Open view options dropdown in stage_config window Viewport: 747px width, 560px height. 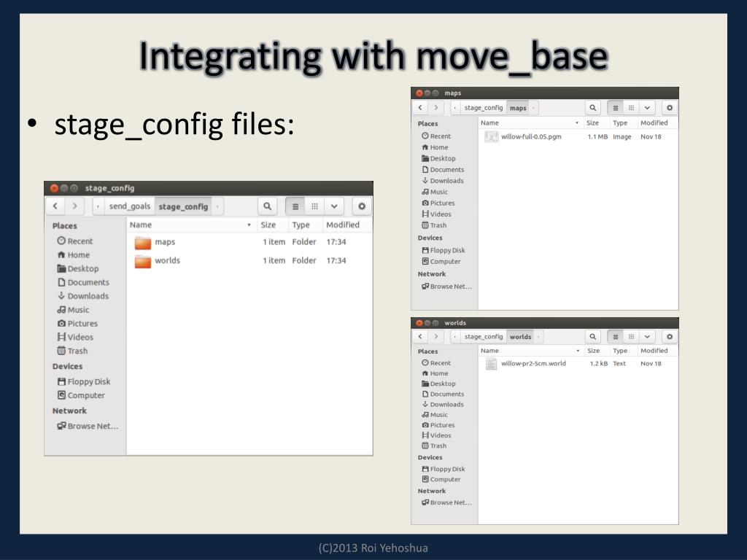tap(334, 206)
